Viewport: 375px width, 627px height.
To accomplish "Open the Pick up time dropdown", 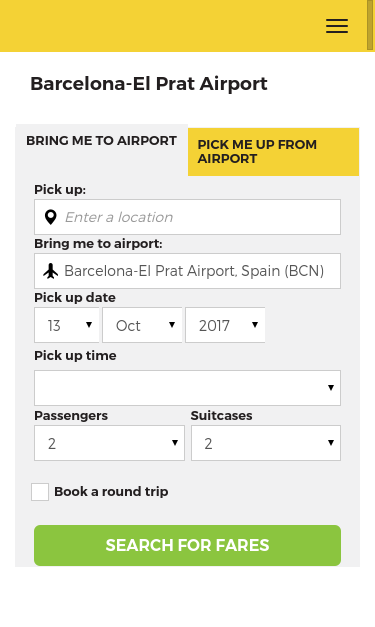I will tap(188, 388).
